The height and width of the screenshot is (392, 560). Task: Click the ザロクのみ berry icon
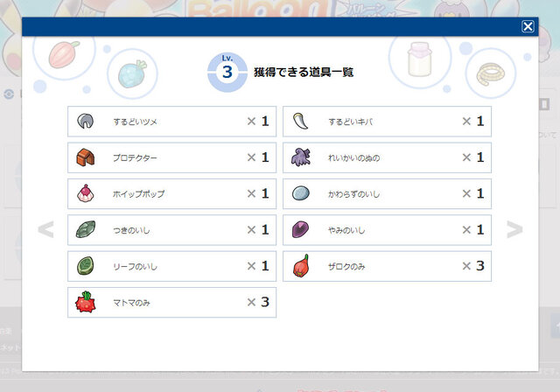[301, 266]
